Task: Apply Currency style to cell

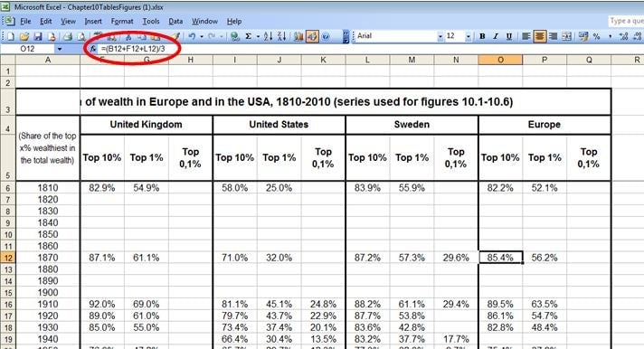Action: (x=583, y=36)
